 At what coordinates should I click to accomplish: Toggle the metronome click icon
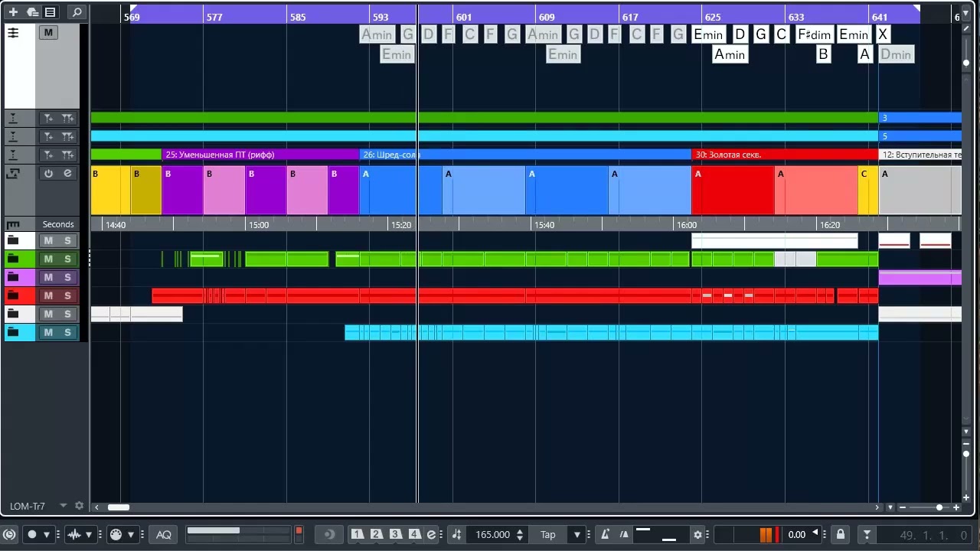(x=605, y=534)
